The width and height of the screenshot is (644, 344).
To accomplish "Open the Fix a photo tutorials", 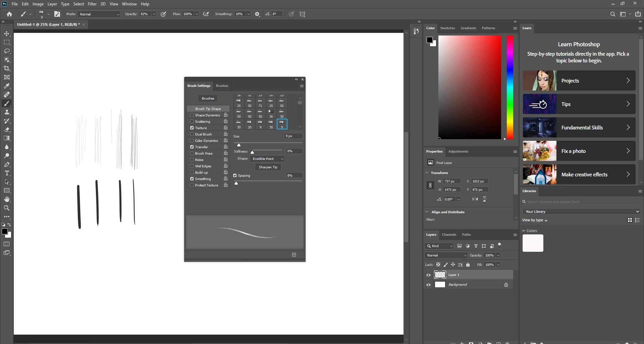I will tap(579, 151).
